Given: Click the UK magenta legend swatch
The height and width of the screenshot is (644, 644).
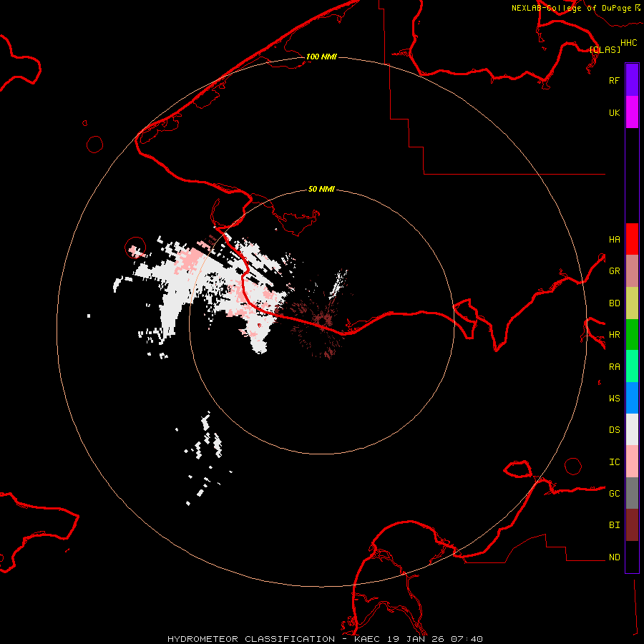Looking at the screenshot, I should (x=632, y=112).
